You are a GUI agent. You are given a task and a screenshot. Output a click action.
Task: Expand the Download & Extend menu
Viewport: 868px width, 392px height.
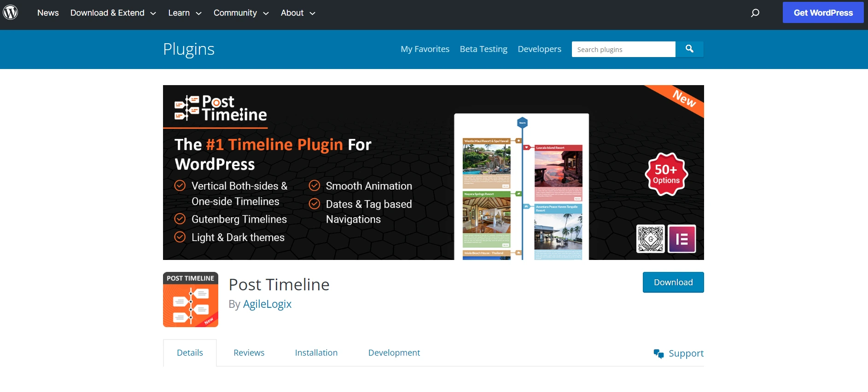coord(113,13)
